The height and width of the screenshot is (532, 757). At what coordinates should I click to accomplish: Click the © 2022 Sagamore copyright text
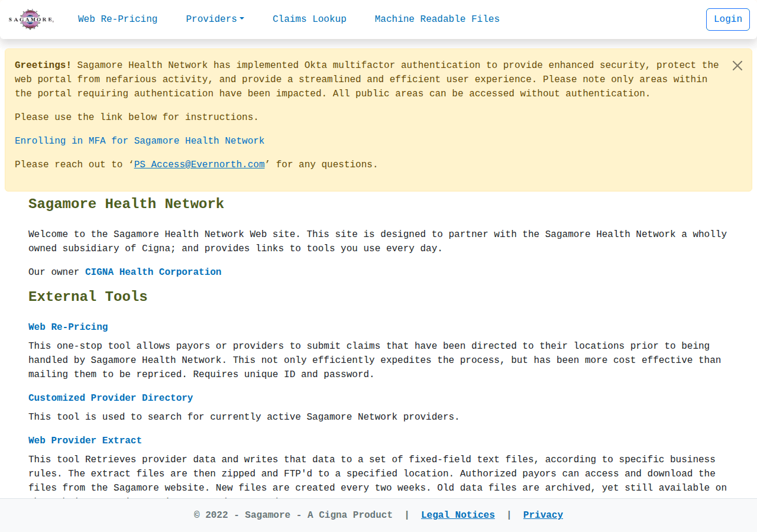(293, 515)
